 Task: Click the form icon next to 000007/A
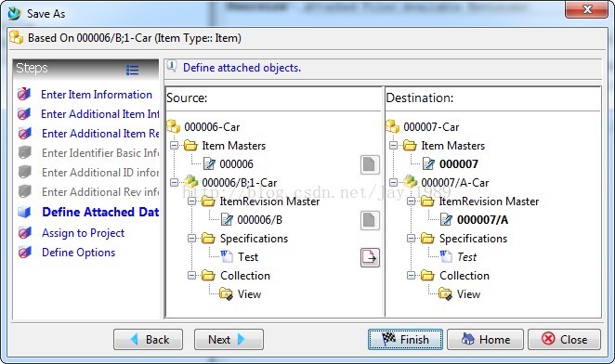(x=446, y=219)
